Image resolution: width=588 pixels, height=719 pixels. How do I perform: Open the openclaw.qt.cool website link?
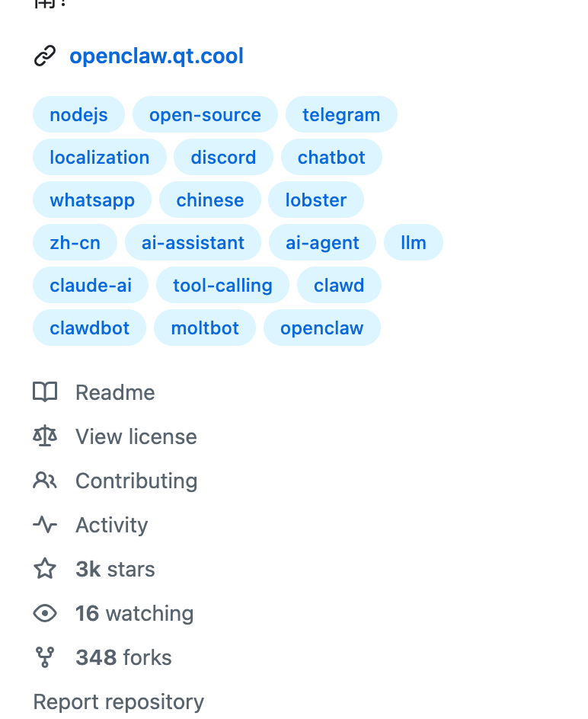tap(156, 56)
